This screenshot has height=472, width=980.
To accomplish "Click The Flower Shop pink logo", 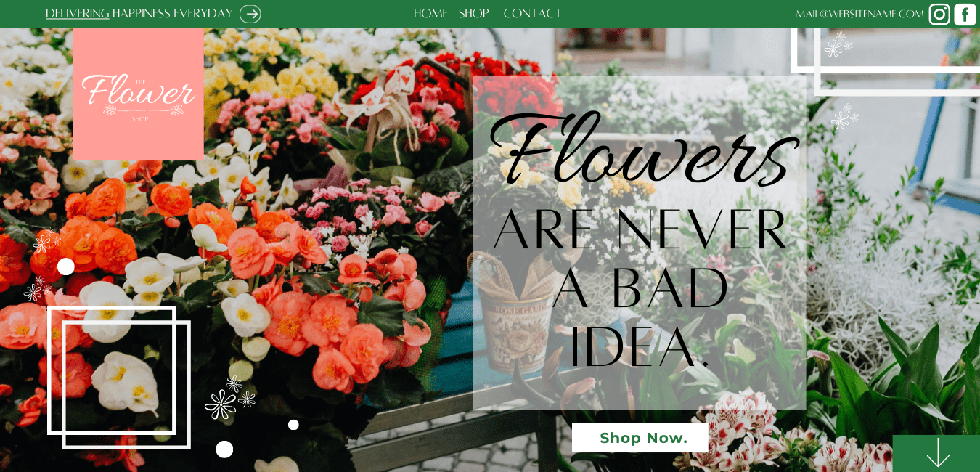I will pyautogui.click(x=139, y=94).
